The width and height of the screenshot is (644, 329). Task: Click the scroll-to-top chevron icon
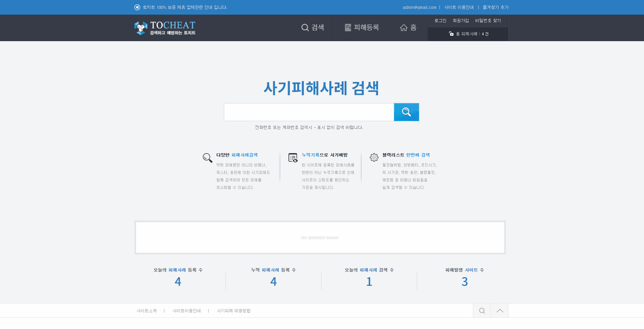499,311
